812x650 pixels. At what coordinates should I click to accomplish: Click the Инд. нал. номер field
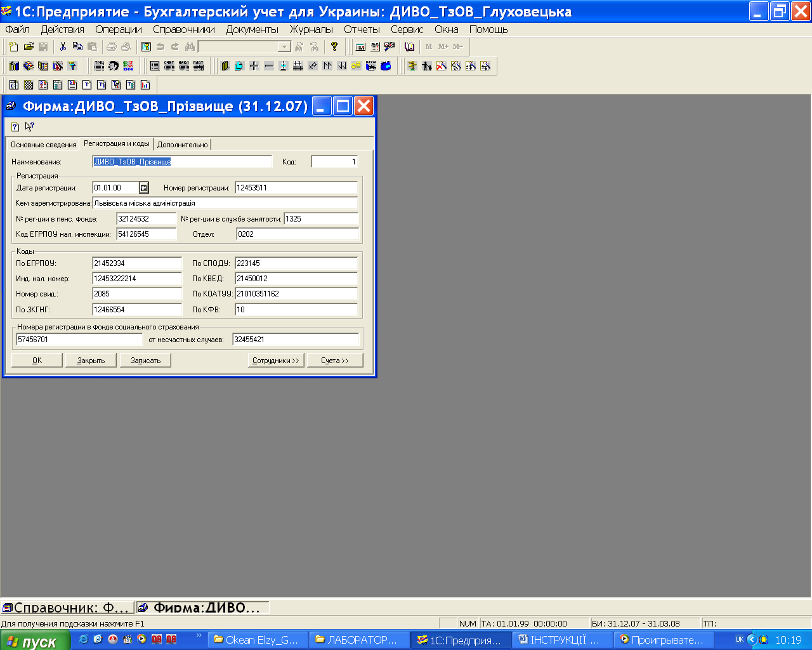point(137,279)
